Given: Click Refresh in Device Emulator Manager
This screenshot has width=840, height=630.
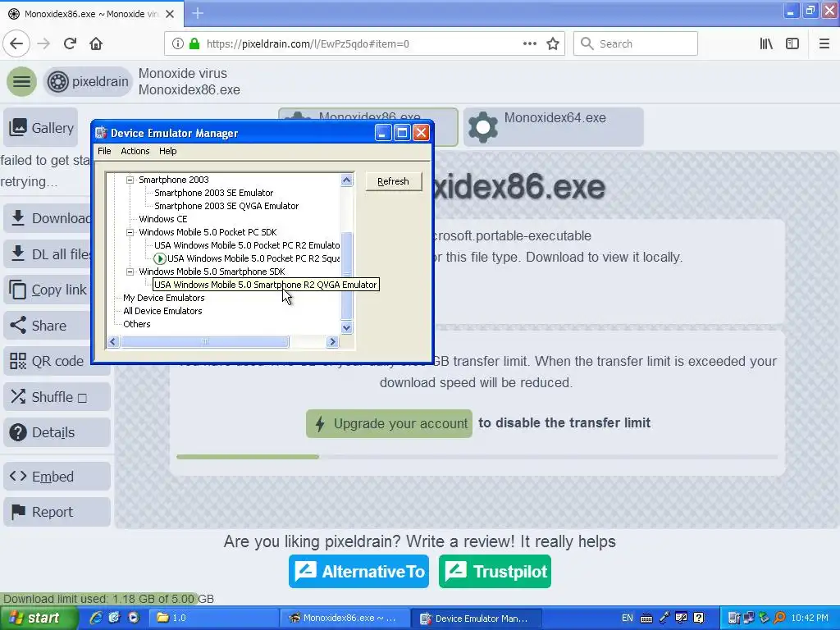Looking at the screenshot, I should [x=393, y=181].
